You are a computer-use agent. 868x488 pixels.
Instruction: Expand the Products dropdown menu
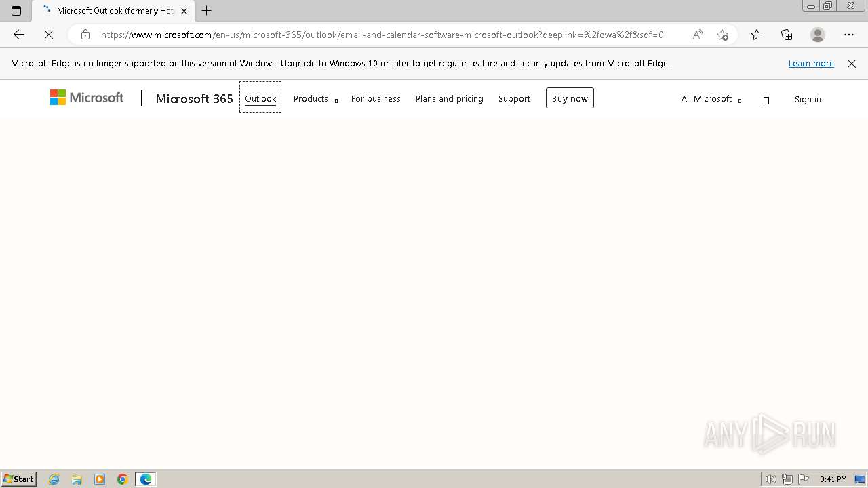pos(315,99)
